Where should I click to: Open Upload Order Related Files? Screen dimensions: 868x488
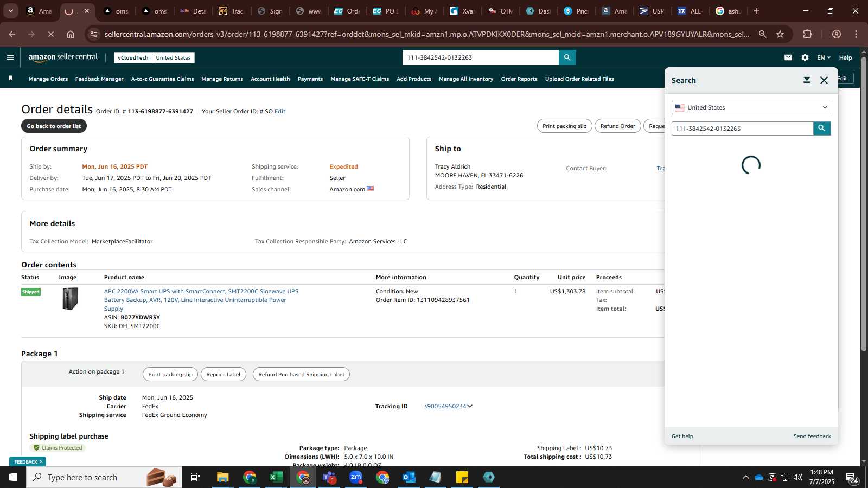coord(579,79)
